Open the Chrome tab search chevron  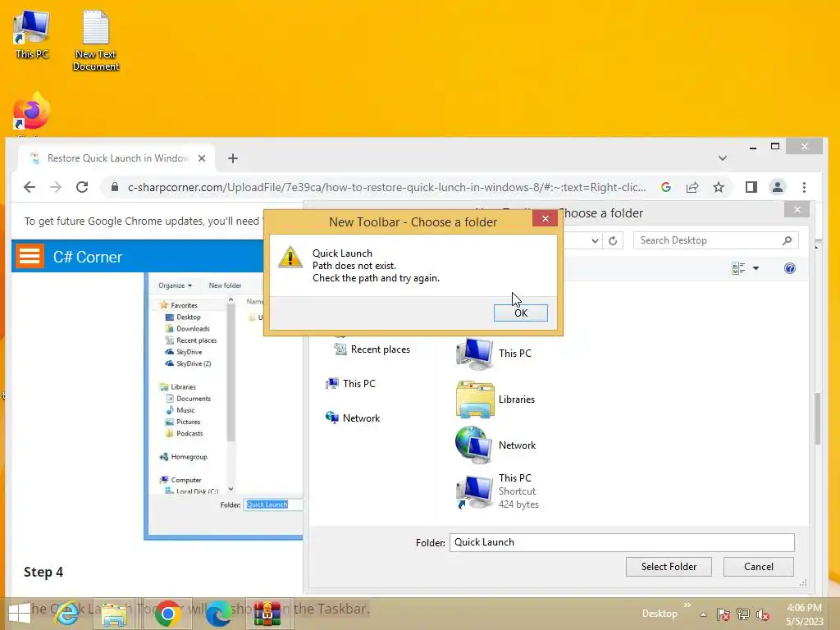(x=722, y=158)
